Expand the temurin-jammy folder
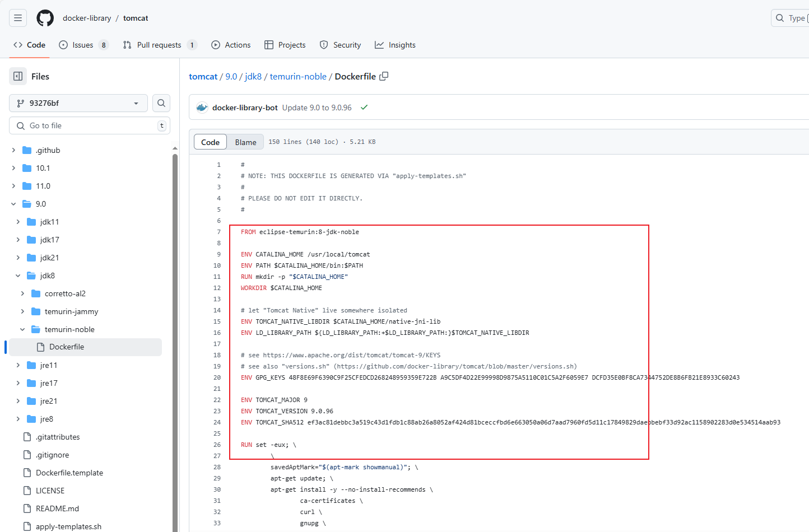Screen dimensions: 809x532 click(22, 311)
